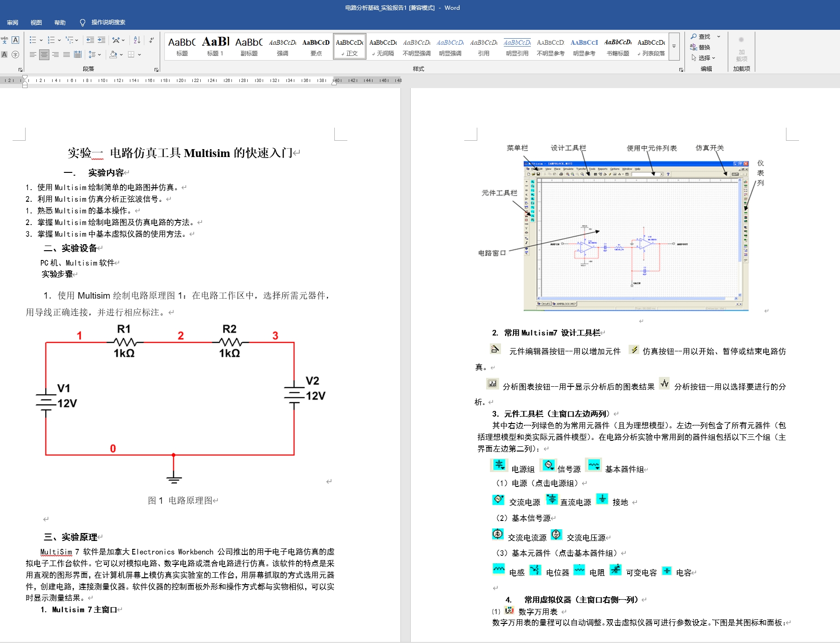Click the heading 实验一 电路仿真工具 Multisim
Image resolution: width=840 pixels, height=643 pixels.
click(180, 153)
